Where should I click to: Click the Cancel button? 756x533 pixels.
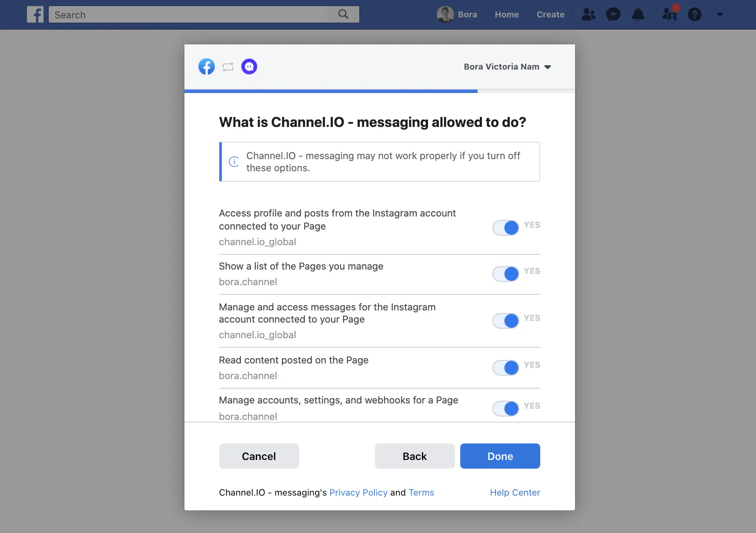[259, 456]
